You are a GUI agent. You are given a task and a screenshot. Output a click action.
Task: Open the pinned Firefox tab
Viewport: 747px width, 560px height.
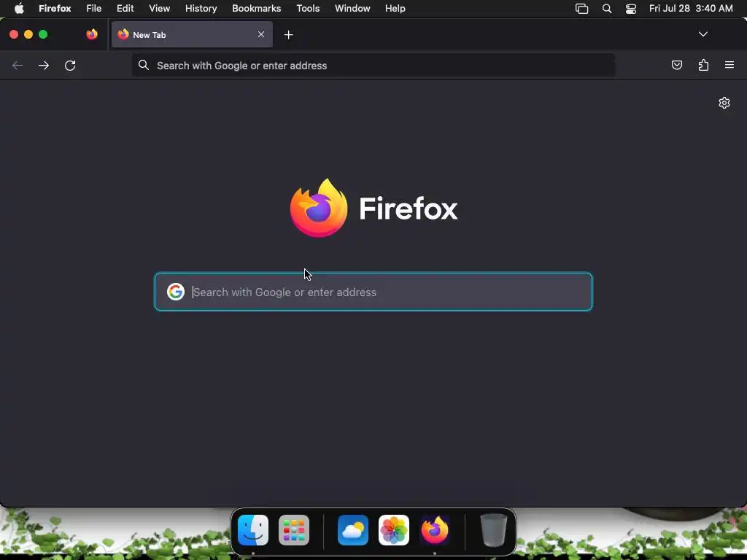(x=92, y=34)
